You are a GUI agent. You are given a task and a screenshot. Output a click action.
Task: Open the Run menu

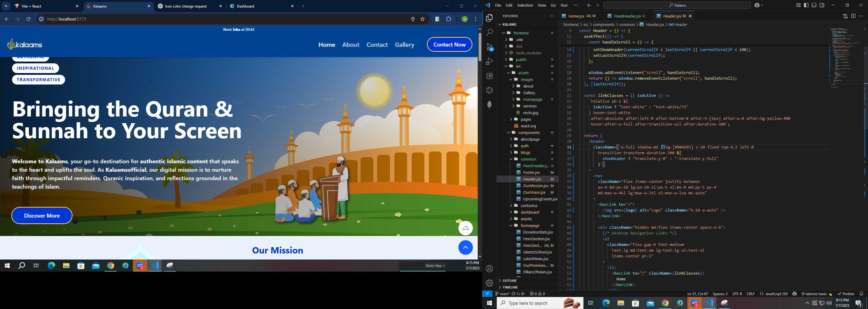point(564,5)
